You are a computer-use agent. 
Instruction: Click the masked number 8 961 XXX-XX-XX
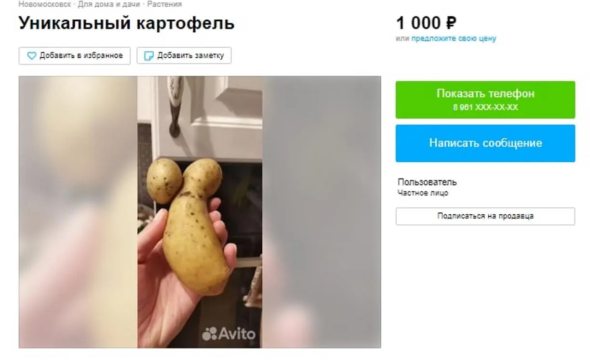485,107
